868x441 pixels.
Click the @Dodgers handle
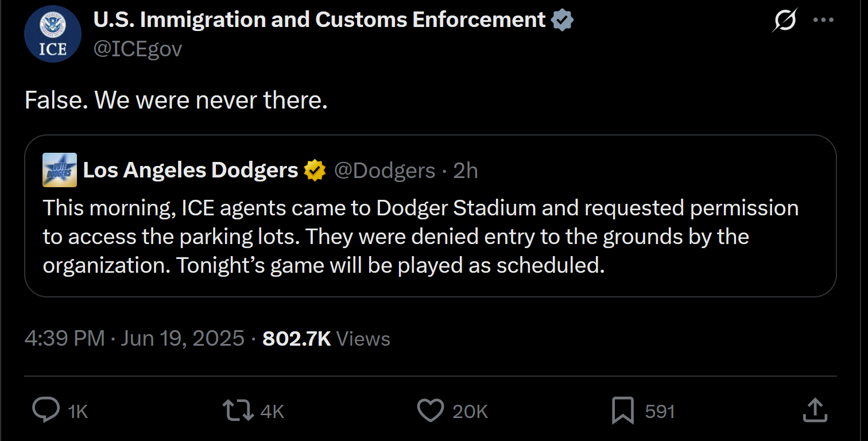(x=385, y=171)
